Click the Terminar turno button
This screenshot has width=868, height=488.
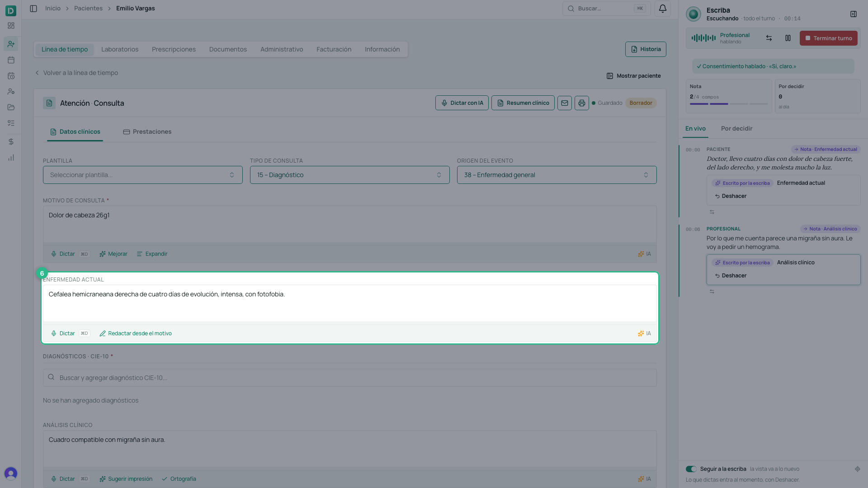[x=828, y=38]
